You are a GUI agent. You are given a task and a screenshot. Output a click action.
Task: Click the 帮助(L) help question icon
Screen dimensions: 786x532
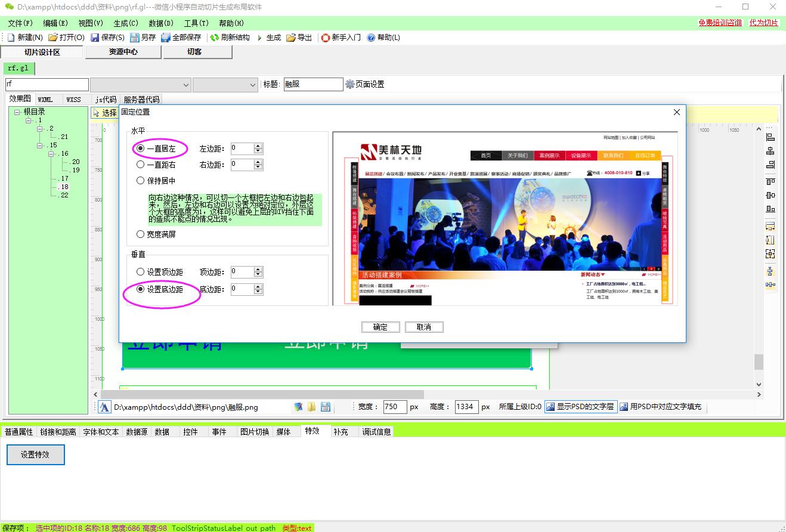pos(371,38)
